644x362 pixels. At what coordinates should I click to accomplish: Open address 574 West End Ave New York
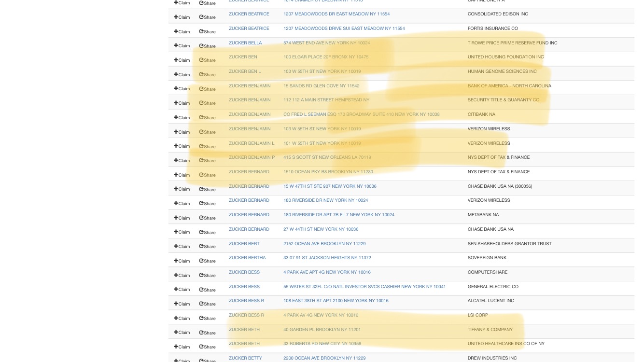pos(327,43)
